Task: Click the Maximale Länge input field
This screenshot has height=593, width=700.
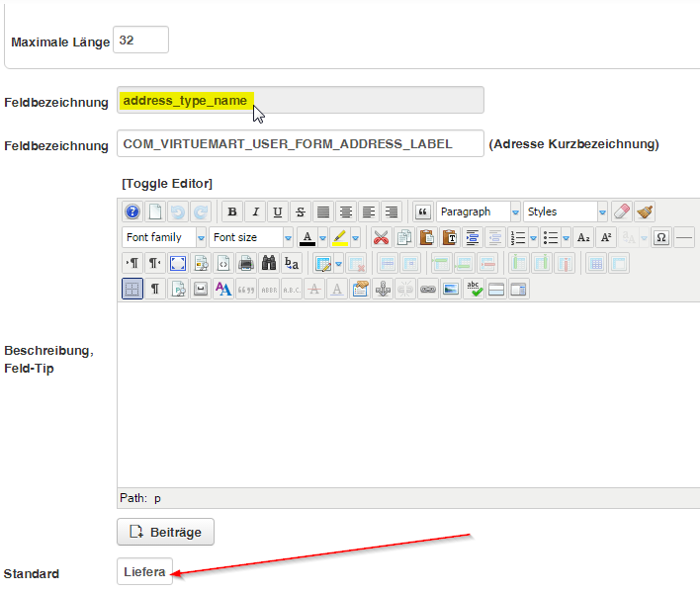Action: pos(141,41)
